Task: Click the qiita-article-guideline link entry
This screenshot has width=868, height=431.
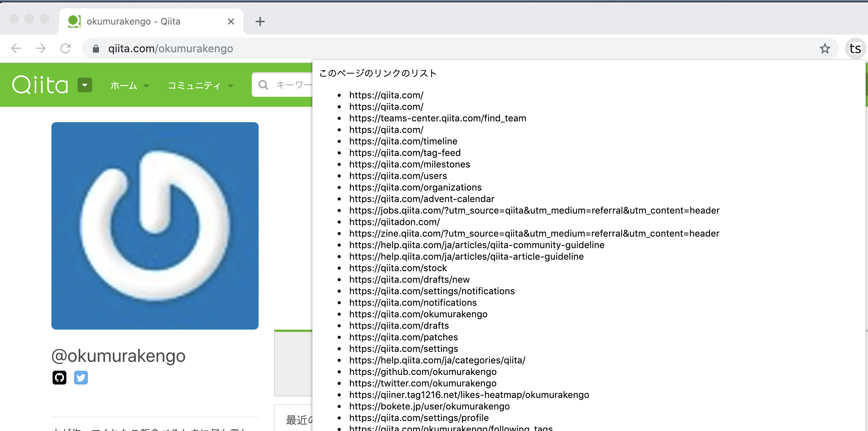Action: 466,257
